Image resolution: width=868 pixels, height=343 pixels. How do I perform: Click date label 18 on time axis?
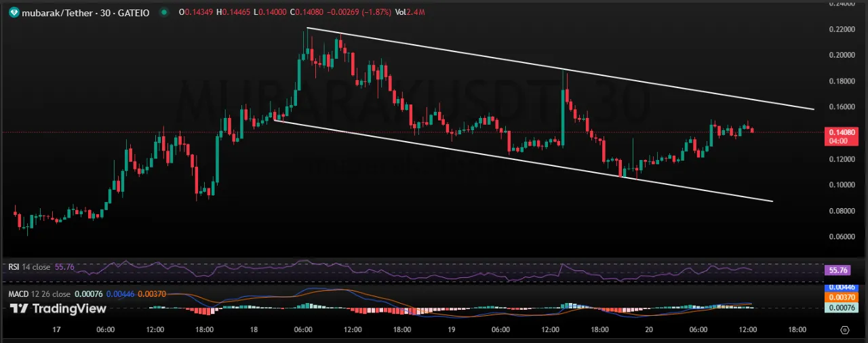tap(254, 330)
